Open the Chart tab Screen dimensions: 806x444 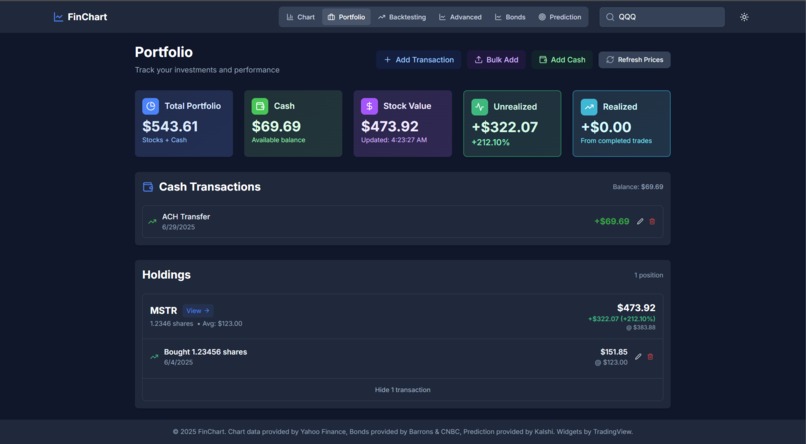300,17
